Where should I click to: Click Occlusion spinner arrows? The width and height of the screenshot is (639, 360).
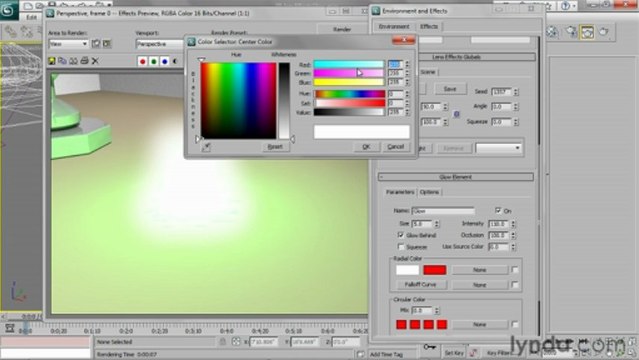(x=513, y=235)
